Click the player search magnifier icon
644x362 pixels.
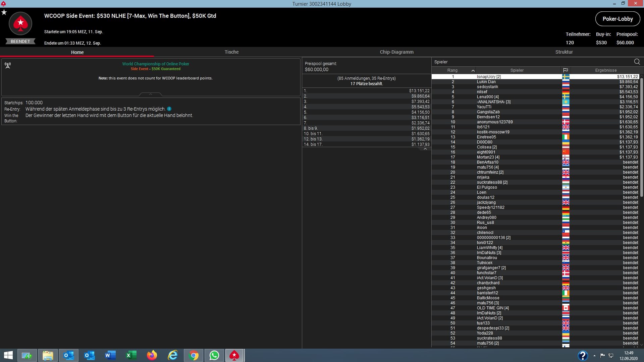click(x=637, y=62)
